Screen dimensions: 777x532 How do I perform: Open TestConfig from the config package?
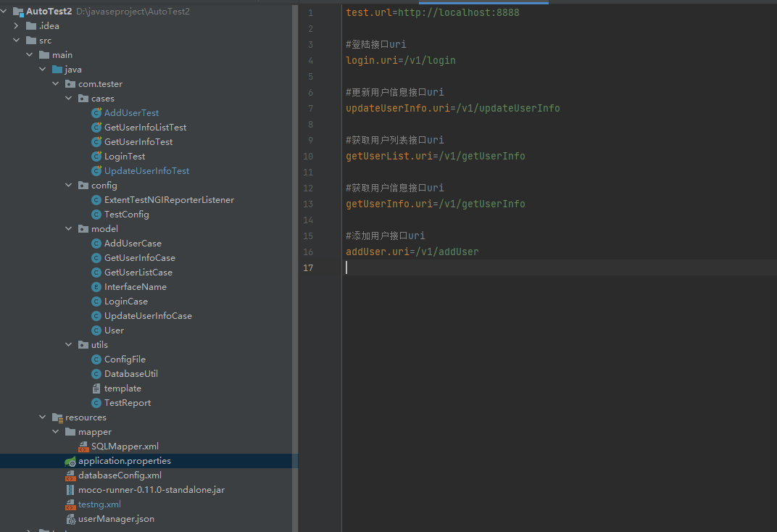pos(126,215)
